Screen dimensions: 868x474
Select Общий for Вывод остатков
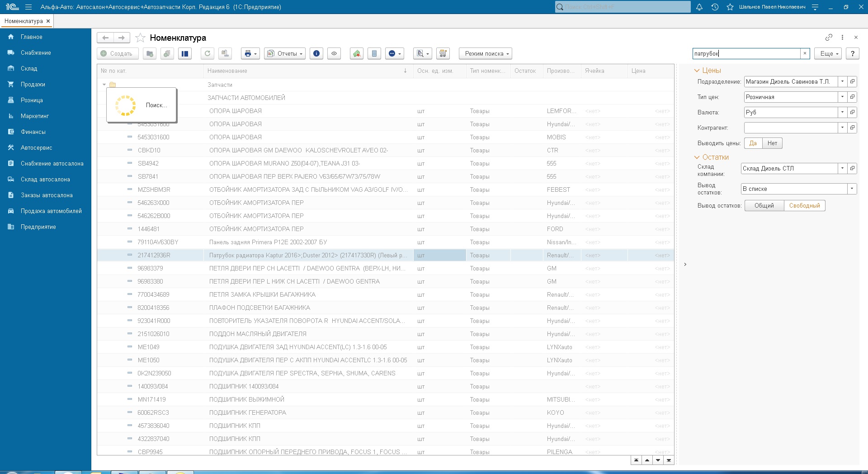764,206
